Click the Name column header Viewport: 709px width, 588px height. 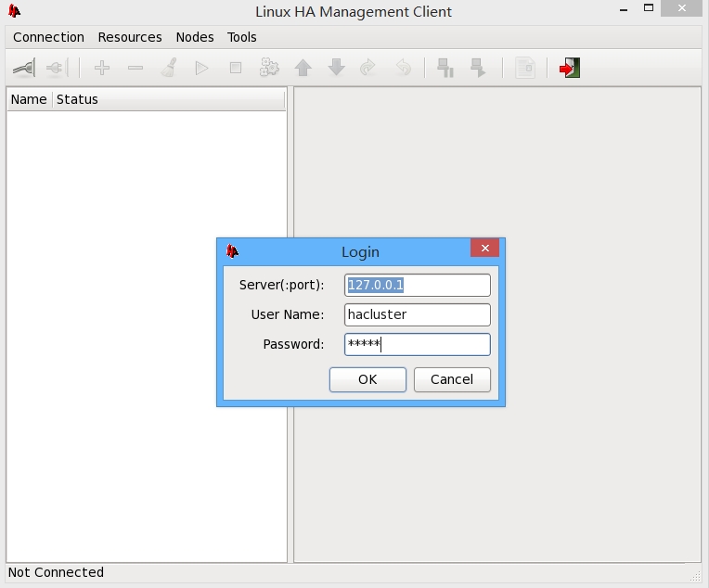click(x=29, y=99)
